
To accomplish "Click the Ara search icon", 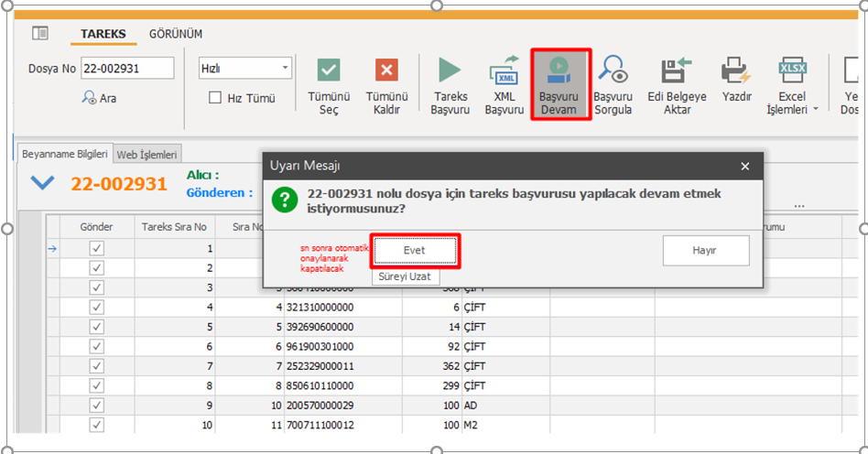I will (89, 97).
